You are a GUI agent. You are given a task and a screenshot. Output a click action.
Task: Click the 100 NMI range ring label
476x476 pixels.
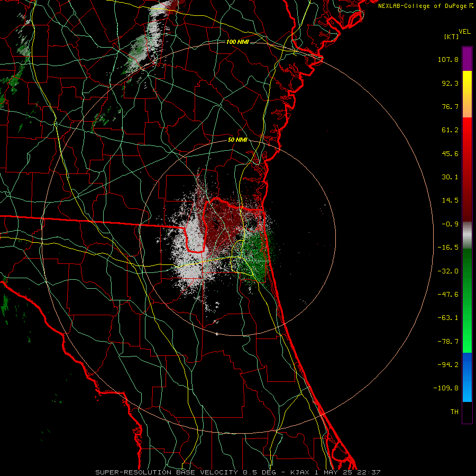click(x=237, y=42)
